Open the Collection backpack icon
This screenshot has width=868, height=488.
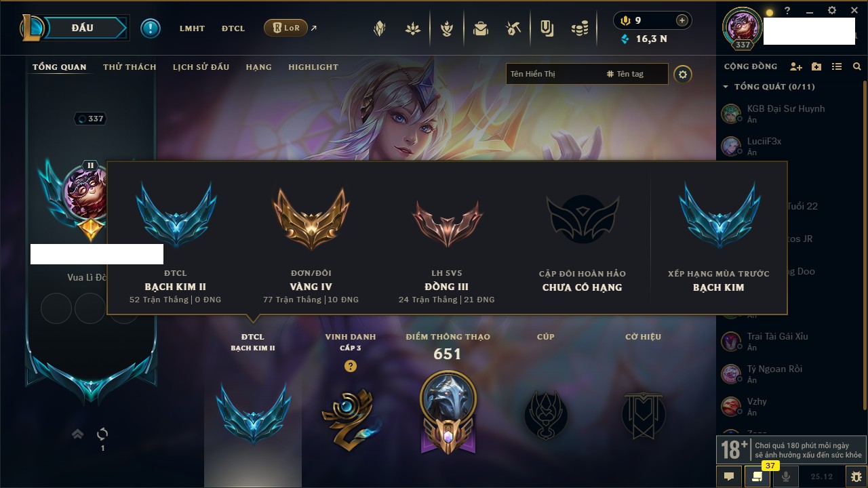pos(481,28)
